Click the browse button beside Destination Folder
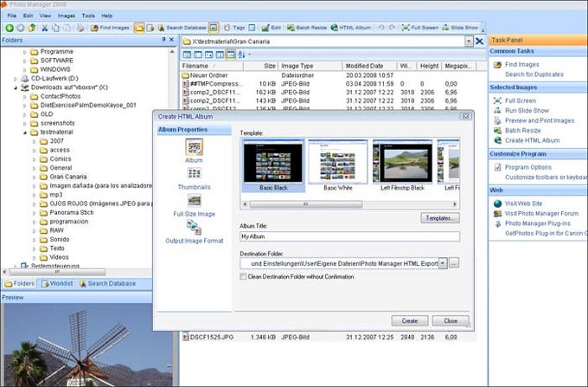Screen dimensions: 588x387 [x=454, y=263]
